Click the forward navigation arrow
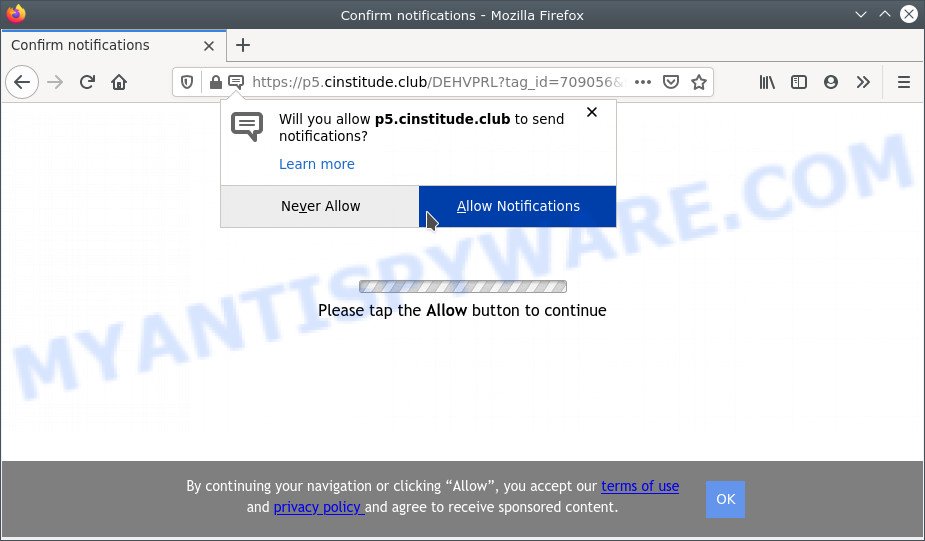The image size is (925, 541). click(55, 82)
